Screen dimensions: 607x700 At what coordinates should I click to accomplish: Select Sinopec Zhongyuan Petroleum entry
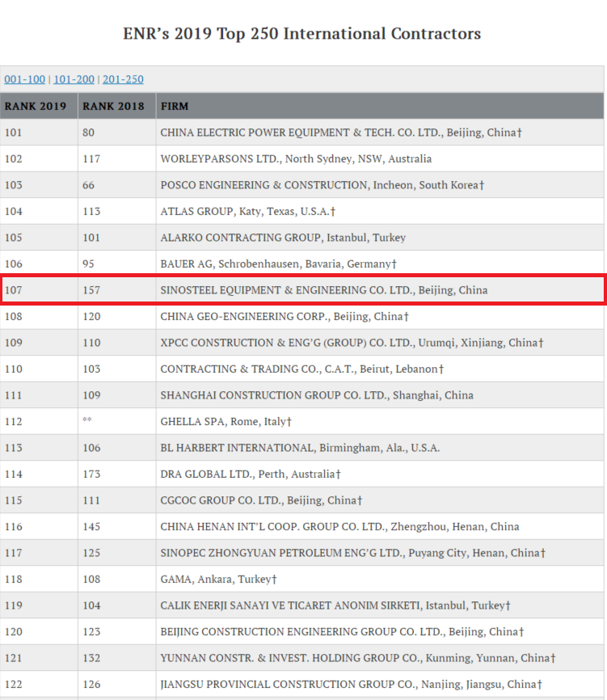(353, 553)
